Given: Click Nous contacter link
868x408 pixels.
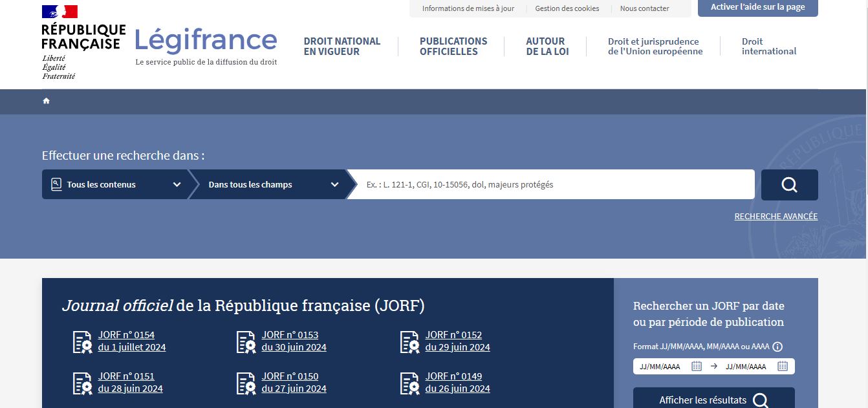Looking at the screenshot, I should (x=645, y=8).
